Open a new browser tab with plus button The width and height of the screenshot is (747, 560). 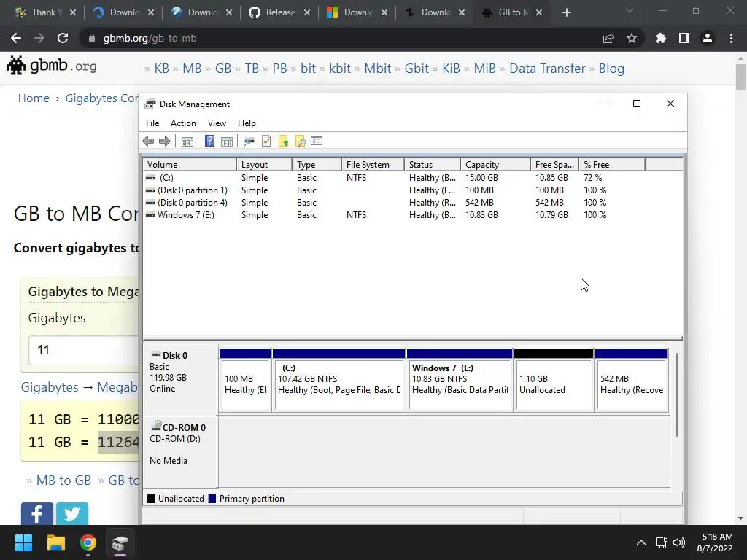566,12
